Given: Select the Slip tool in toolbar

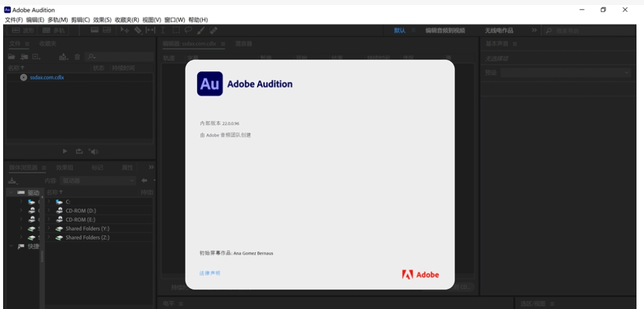Looking at the screenshot, I should 150,30.
